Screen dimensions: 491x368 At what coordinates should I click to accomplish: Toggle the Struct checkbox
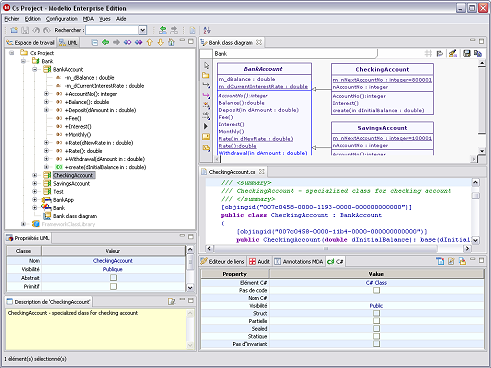(376, 313)
